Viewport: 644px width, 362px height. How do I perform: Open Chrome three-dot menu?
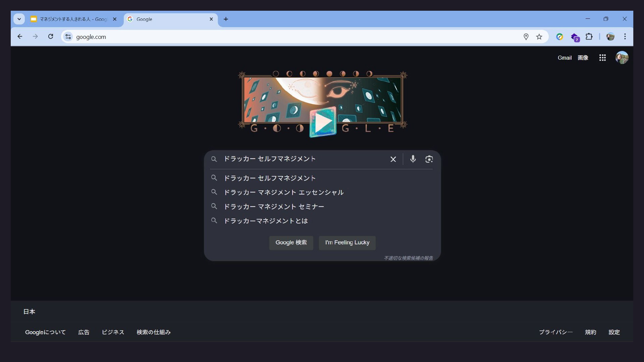625,37
